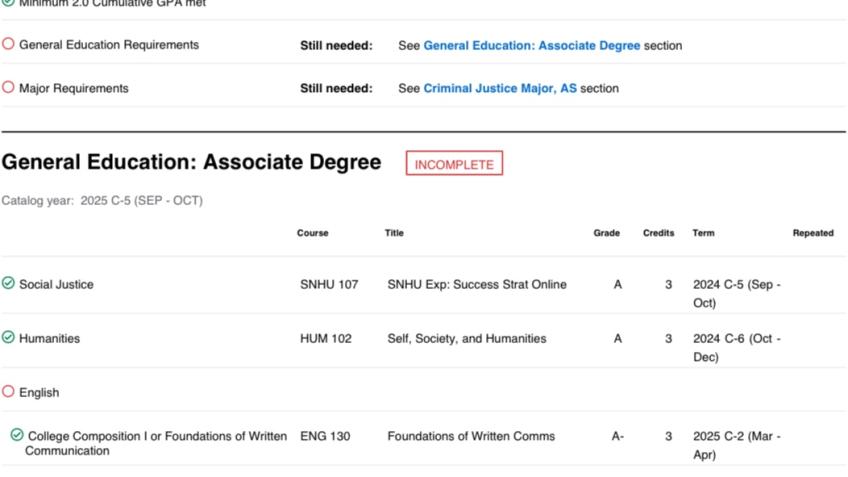848x477 pixels.
Task: Click the green checkmark icon beside Humanities
Action: pyautogui.click(x=8, y=337)
